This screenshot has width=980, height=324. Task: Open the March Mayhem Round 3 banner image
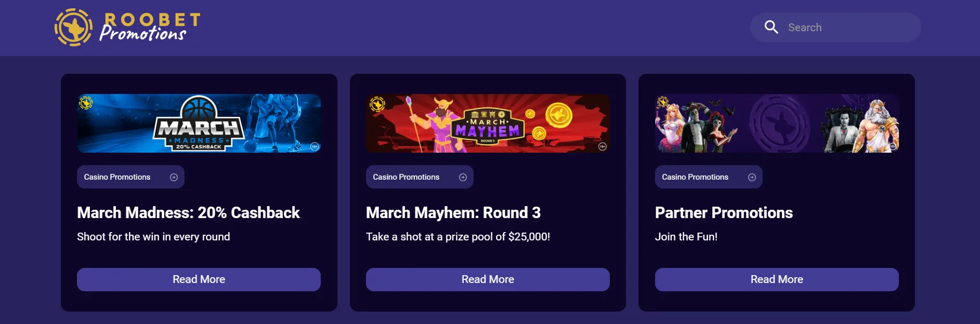(488, 123)
